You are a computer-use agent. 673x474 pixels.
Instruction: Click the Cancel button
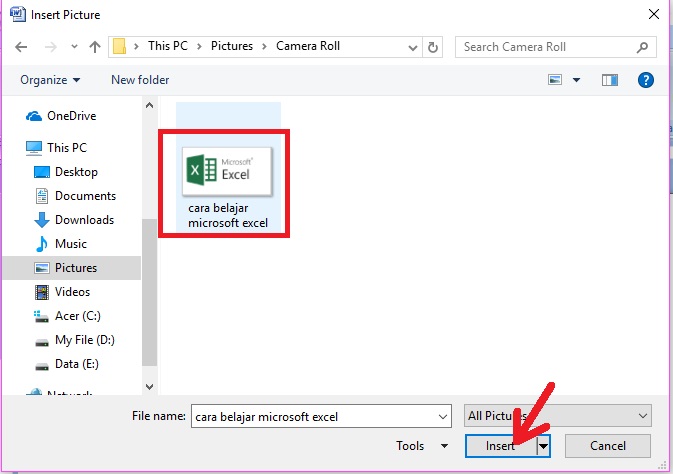pyautogui.click(x=608, y=446)
